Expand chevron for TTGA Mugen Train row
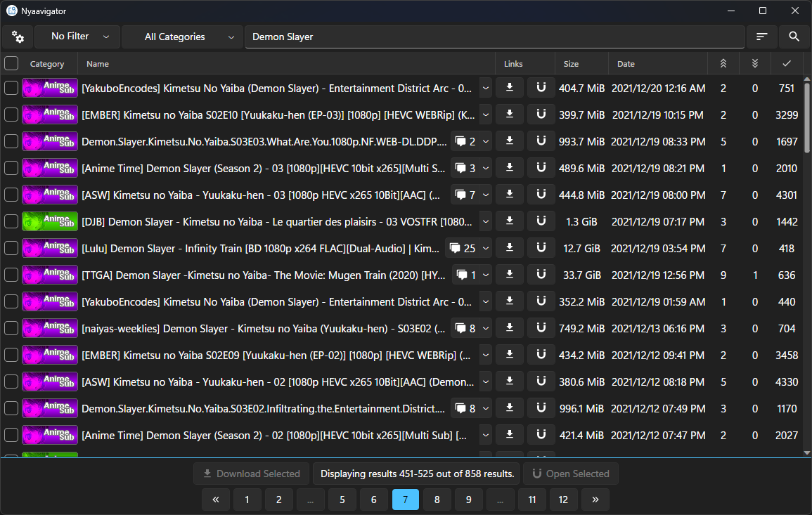This screenshot has width=812, height=515. 485,275
